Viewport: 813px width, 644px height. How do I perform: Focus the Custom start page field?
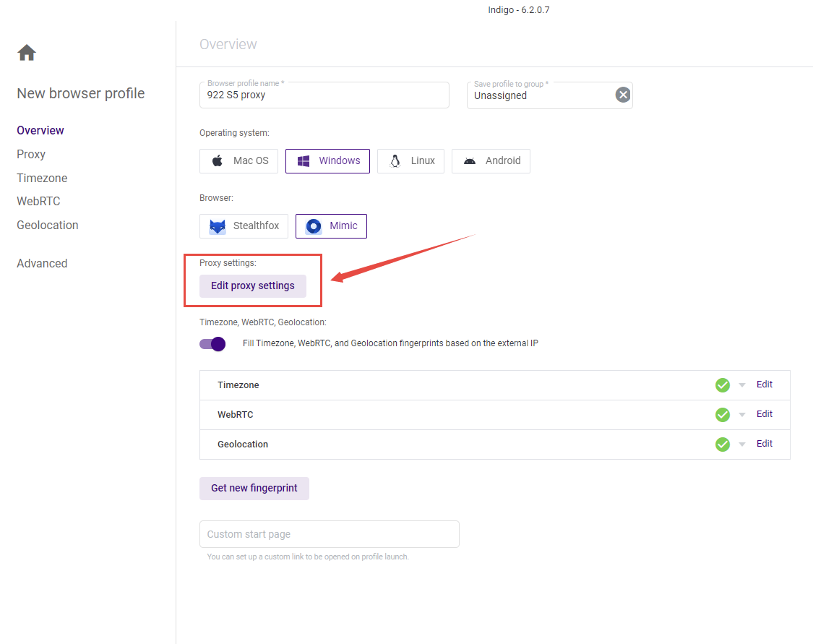click(329, 534)
